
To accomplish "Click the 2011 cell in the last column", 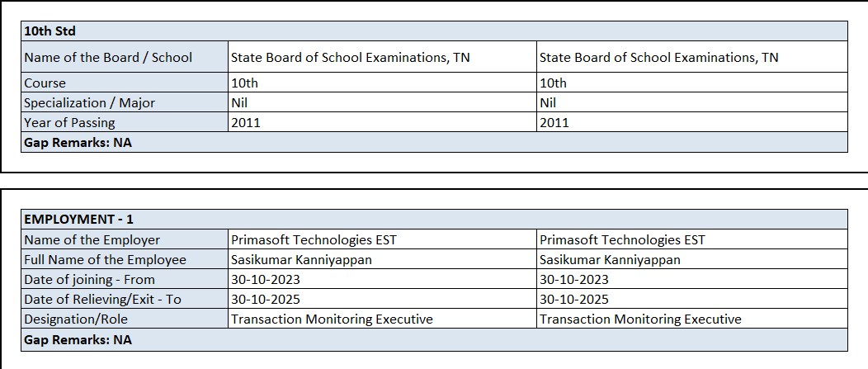I will [554, 122].
